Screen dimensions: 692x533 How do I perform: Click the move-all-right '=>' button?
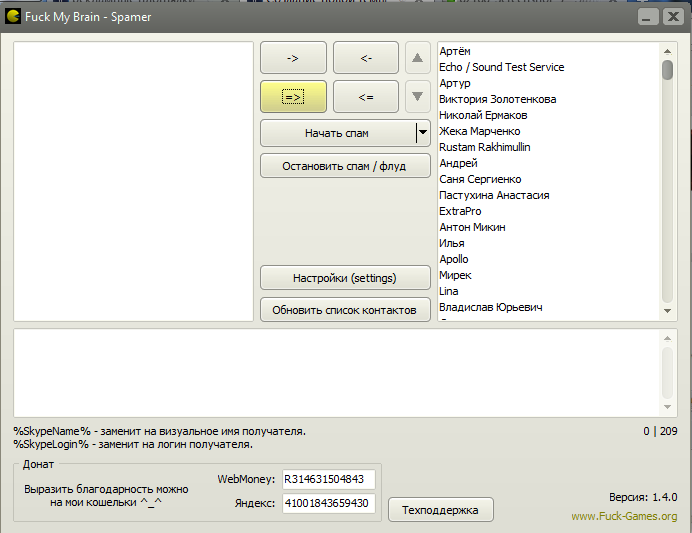[x=293, y=97]
